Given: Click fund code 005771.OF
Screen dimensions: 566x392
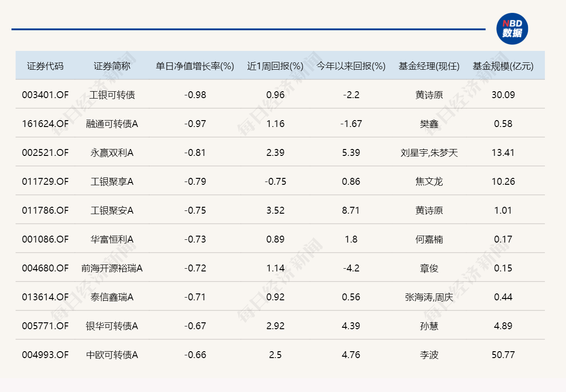Looking at the screenshot, I should 45,326.
